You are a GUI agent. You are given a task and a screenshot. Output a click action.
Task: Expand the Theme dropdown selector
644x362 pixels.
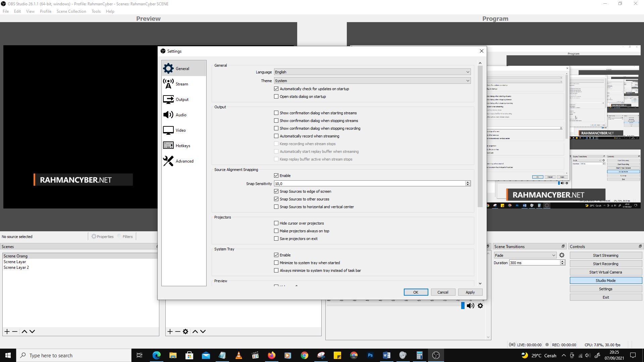(467, 81)
